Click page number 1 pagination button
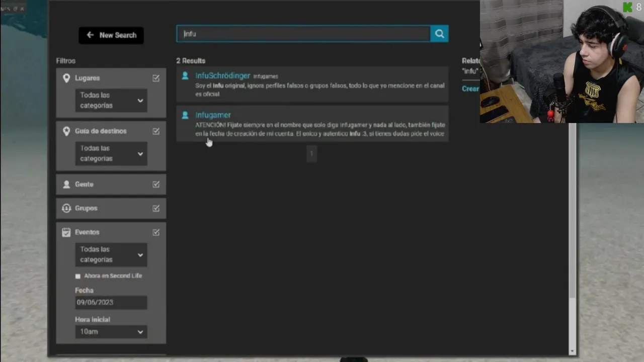Image resolution: width=644 pixels, height=362 pixels. (311, 154)
